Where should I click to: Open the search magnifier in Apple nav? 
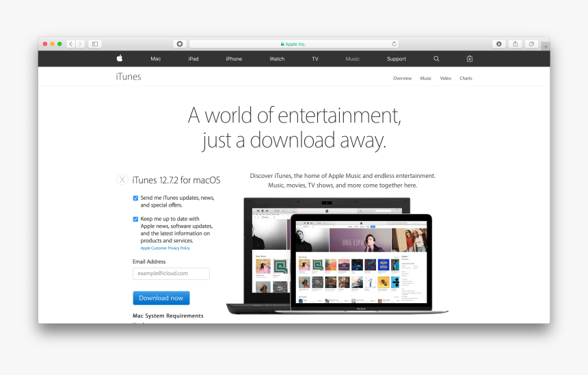tap(436, 59)
